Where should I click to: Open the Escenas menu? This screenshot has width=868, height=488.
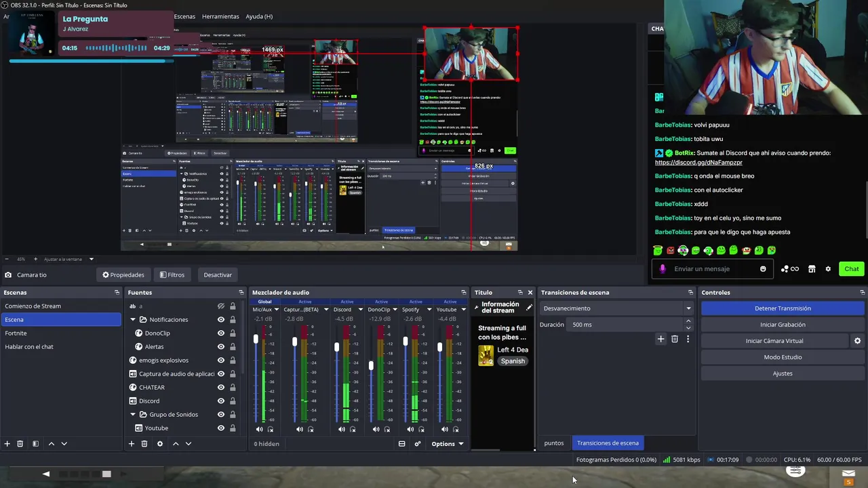[x=184, y=16]
